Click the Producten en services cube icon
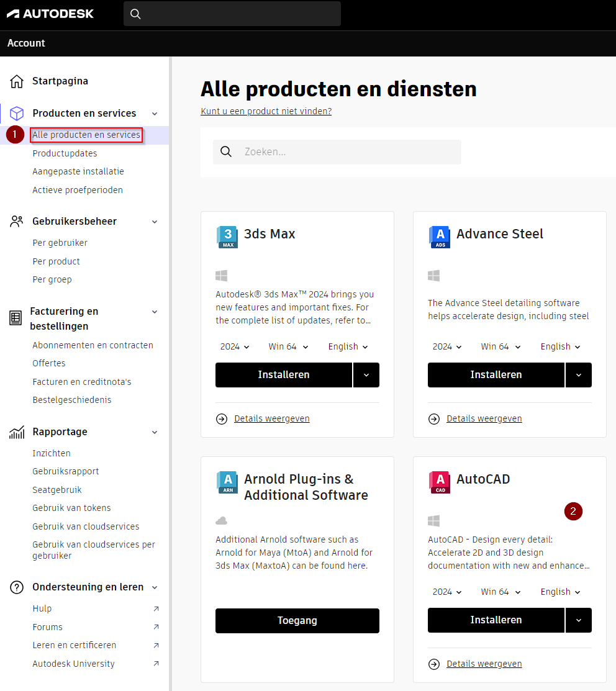 coord(17,114)
